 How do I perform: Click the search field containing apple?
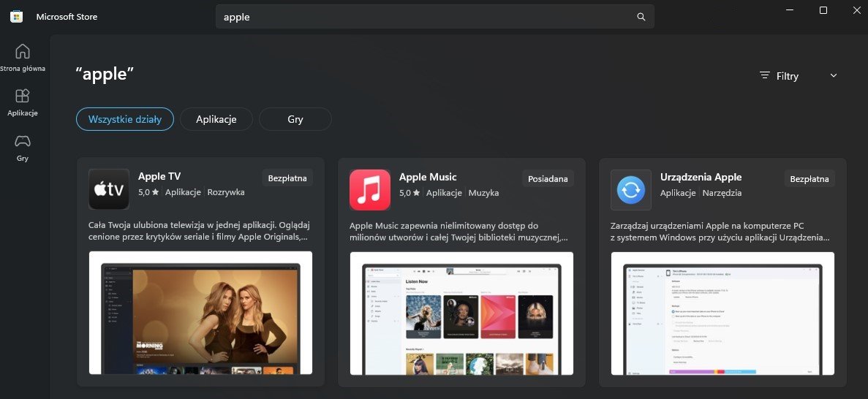point(434,17)
